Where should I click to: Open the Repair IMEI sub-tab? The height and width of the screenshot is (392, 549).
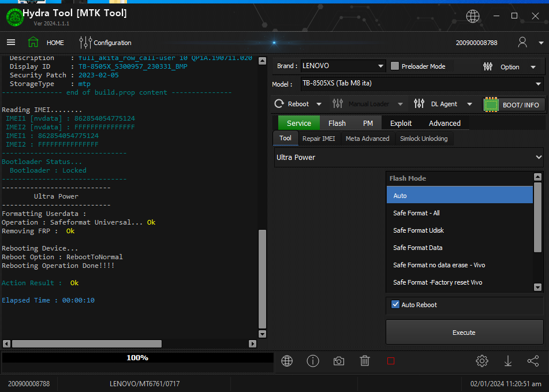319,139
